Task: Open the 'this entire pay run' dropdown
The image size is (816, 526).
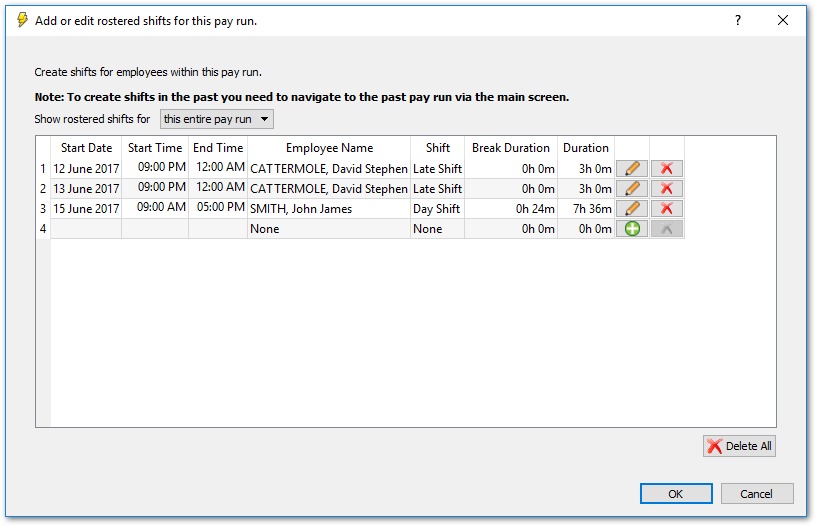Action: [x=216, y=119]
